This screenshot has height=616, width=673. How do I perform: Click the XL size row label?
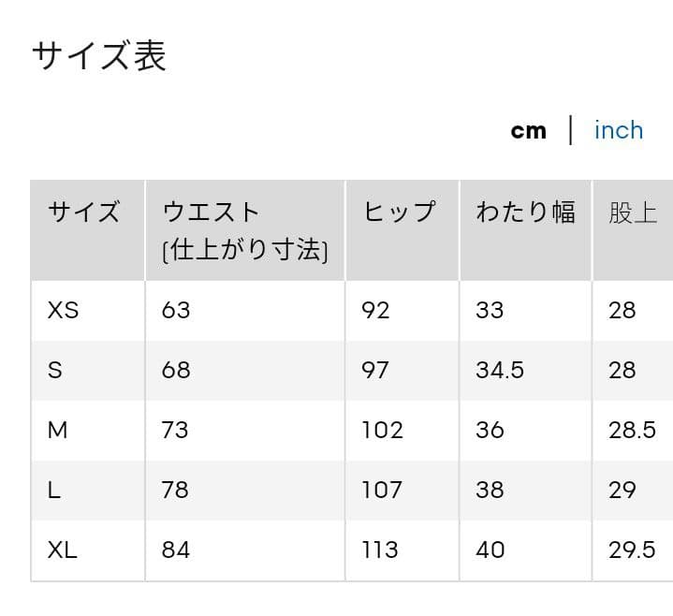62,550
